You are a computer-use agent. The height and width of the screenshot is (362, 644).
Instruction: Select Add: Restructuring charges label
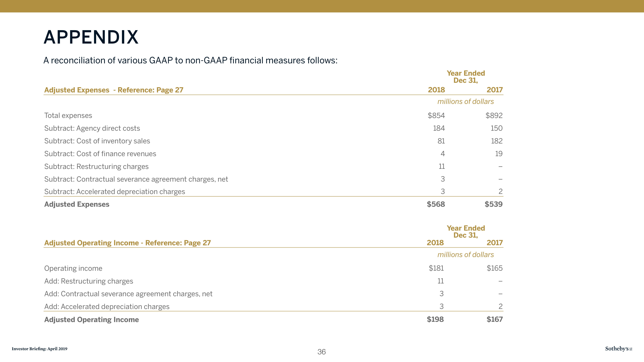click(89, 281)
